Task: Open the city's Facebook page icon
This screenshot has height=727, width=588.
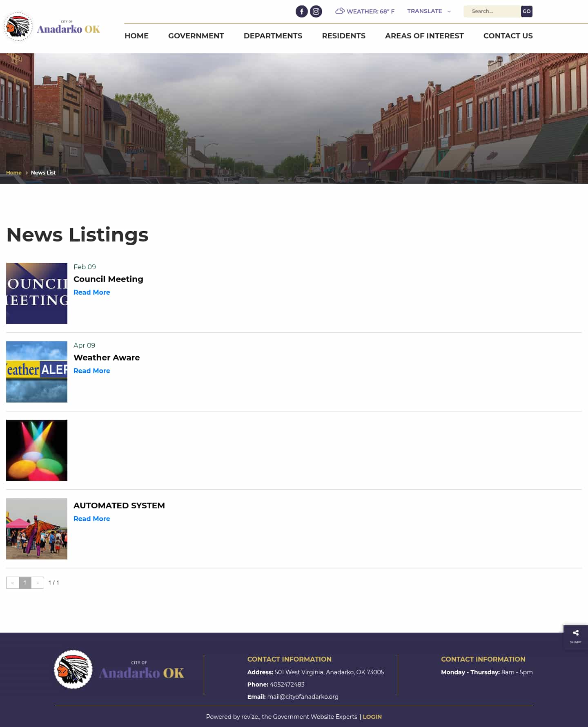Action: click(302, 11)
